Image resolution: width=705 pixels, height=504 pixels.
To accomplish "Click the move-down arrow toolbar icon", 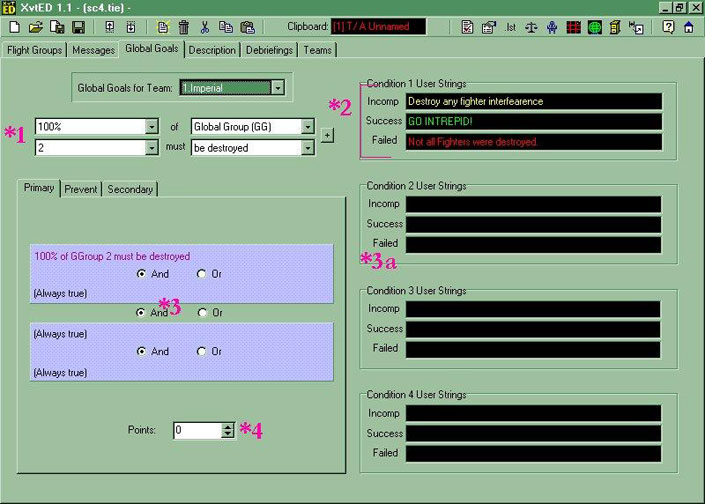I will 131,27.
